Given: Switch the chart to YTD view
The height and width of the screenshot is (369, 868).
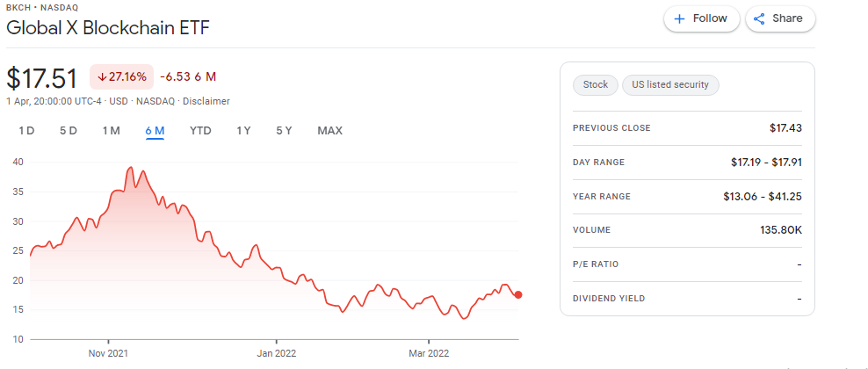Looking at the screenshot, I should pos(200,131).
